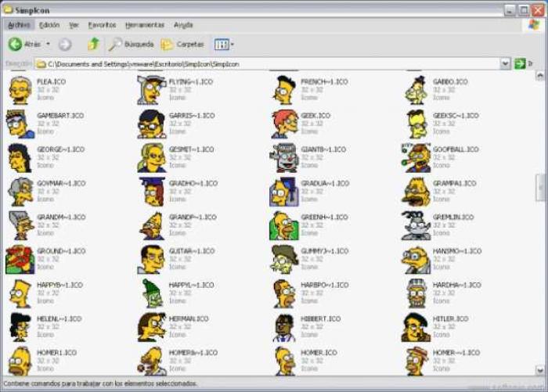
Task: Click the green Ir go button
Action: (520, 64)
